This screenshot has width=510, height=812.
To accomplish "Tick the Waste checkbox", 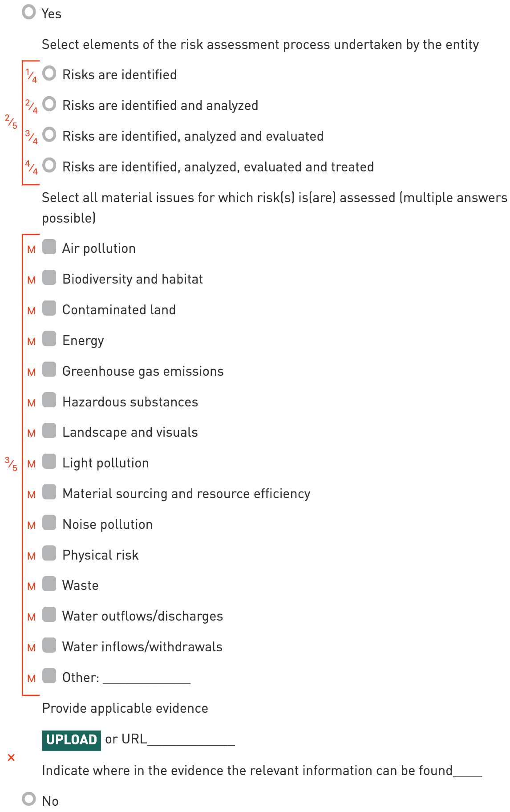I will pyautogui.click(x=49, y=584).
